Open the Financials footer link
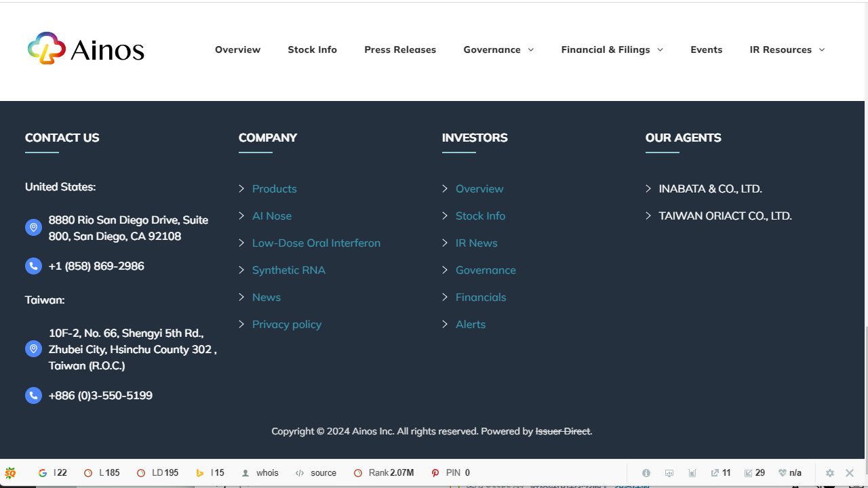The height and width of the screenshot is (488, 868). 481,297
